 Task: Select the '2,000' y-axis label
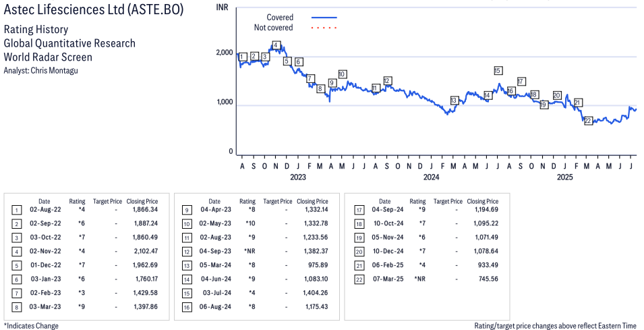225,53
